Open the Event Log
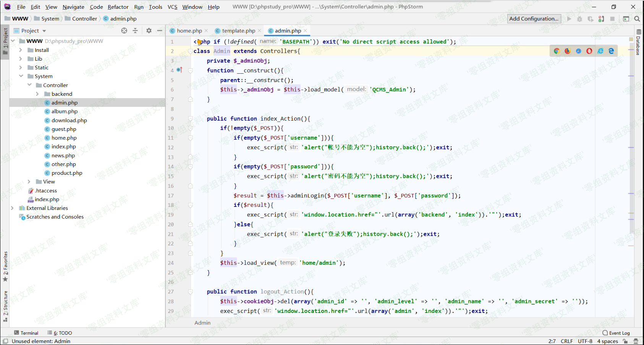The image size is (644, 345). point(616,333)
